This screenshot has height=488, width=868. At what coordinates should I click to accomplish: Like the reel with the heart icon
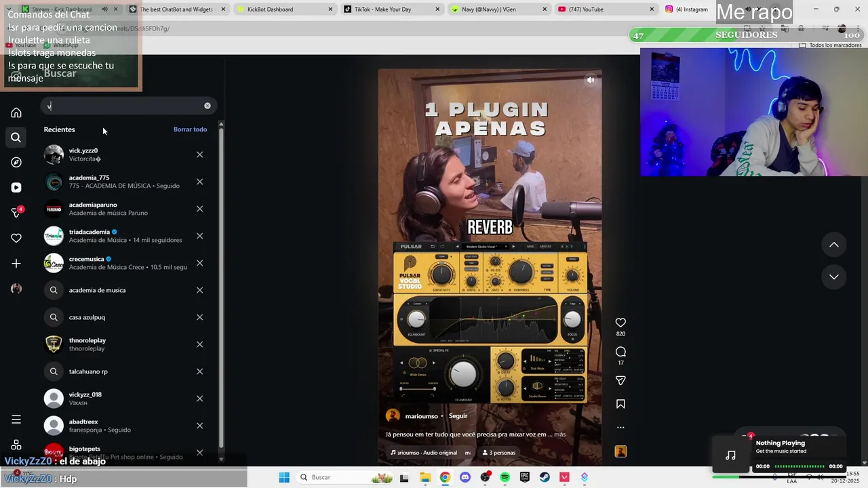tap(620, 323)
